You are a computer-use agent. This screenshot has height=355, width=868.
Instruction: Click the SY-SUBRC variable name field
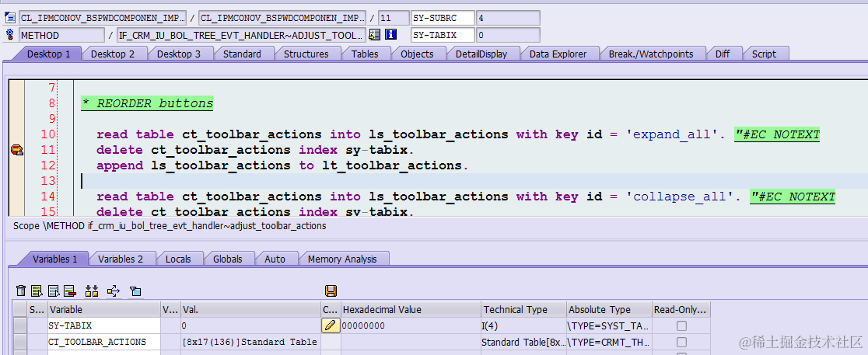[x=443, y=18]
